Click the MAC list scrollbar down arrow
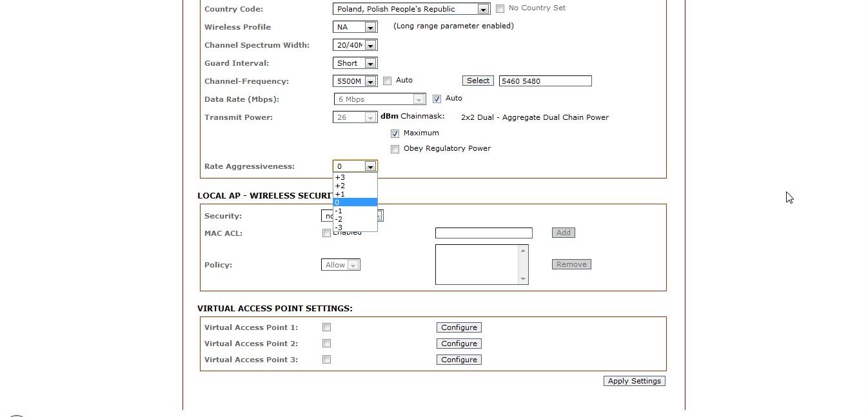This screenshot has width=868, height=417. (523, 279)
